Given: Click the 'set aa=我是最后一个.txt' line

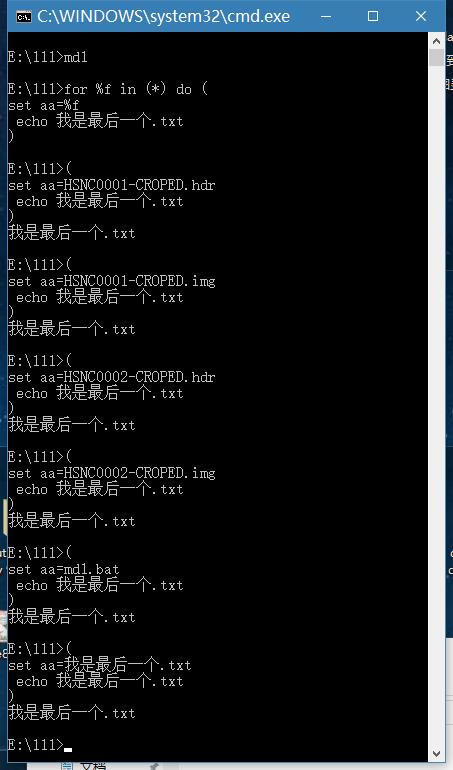Looking at the screenshot, I should coord(100,665).
